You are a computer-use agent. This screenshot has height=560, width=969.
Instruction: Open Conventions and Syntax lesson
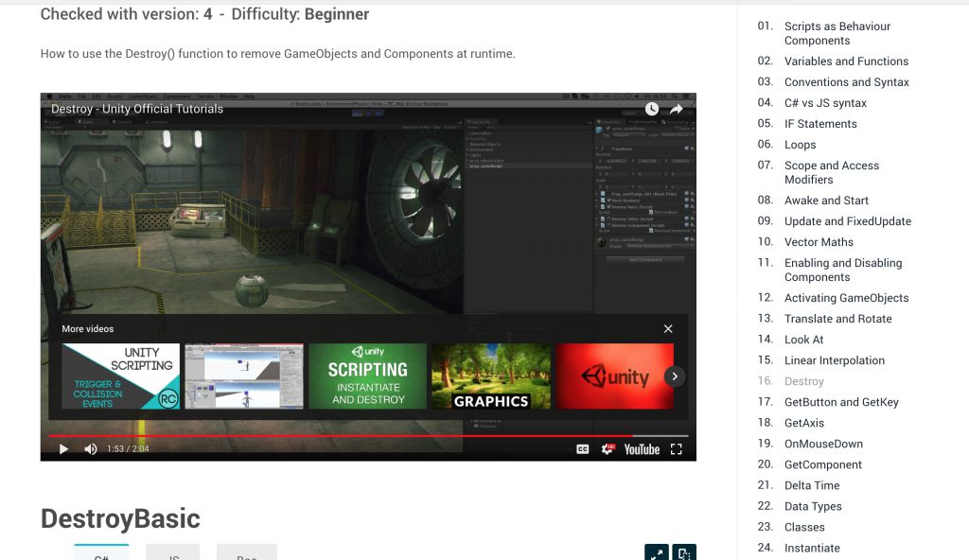pos(847,82)
